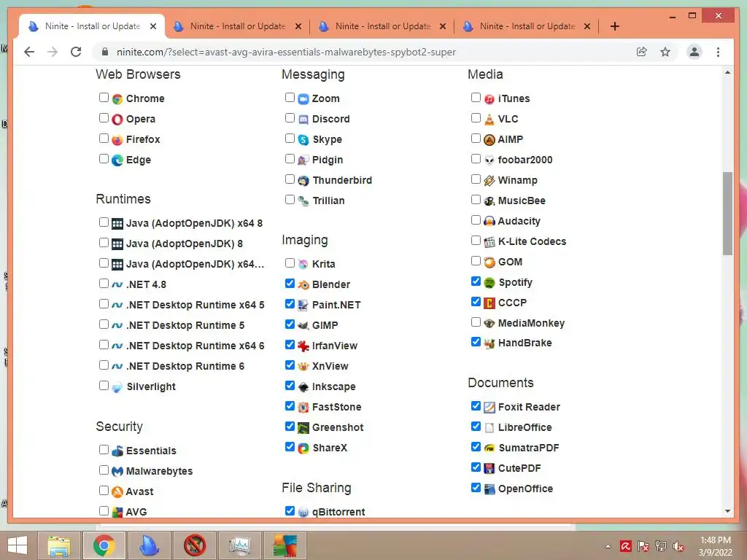Open the clock showing 1:48 PM

pyautogui.click(x=715, y=546)
